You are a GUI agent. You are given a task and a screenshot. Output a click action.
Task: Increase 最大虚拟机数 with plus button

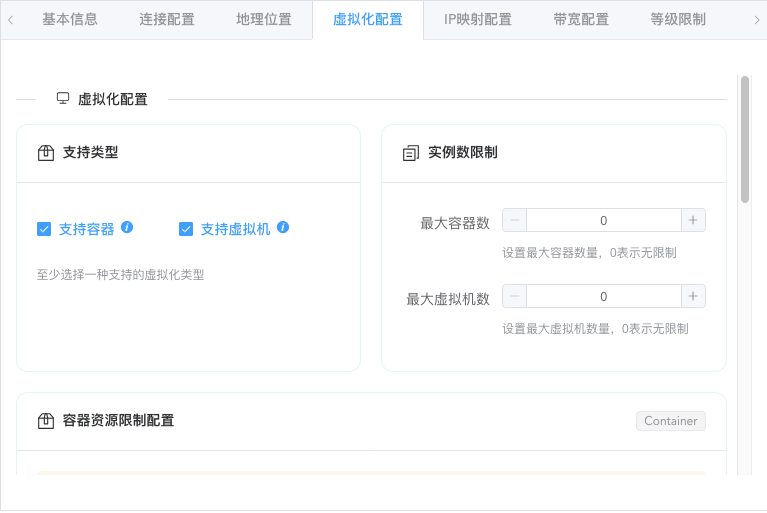point(693,296)
